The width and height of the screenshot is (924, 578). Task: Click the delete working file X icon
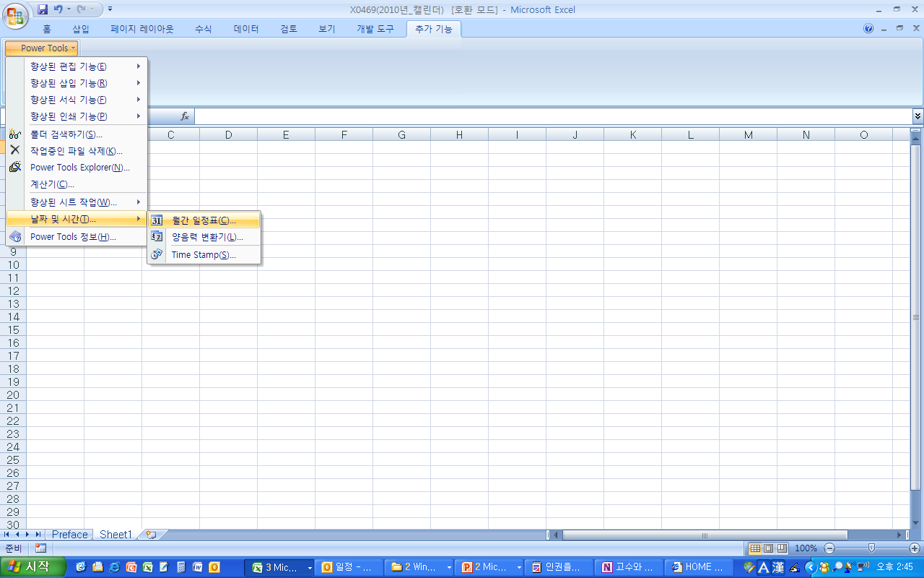pos(14,150)
